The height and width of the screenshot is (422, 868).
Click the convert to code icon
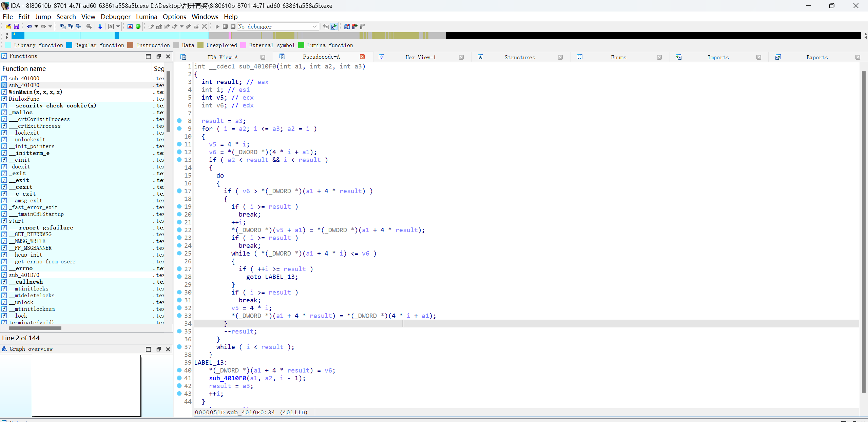click(x=151, y=26)
